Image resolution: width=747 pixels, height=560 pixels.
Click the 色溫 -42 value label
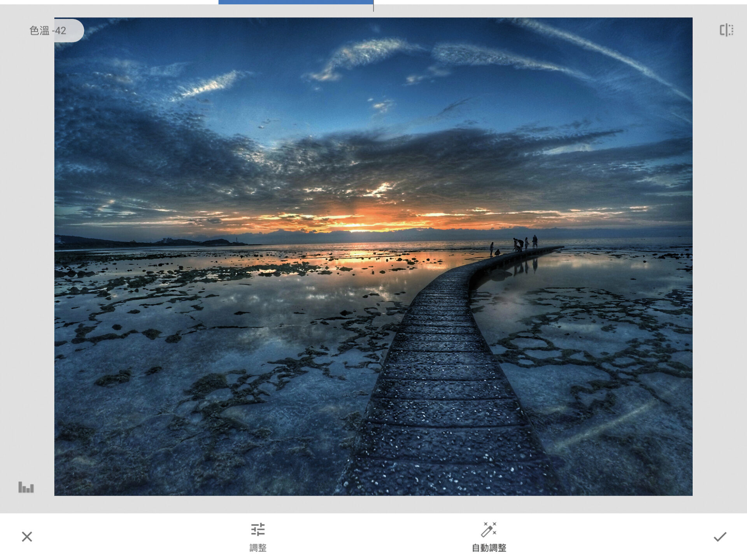[x=48, y=30]
